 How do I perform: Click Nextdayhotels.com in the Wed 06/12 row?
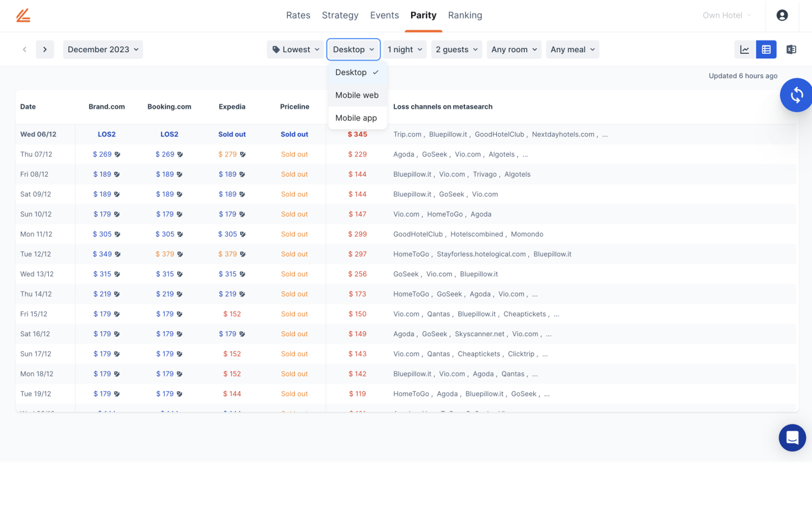563,135
